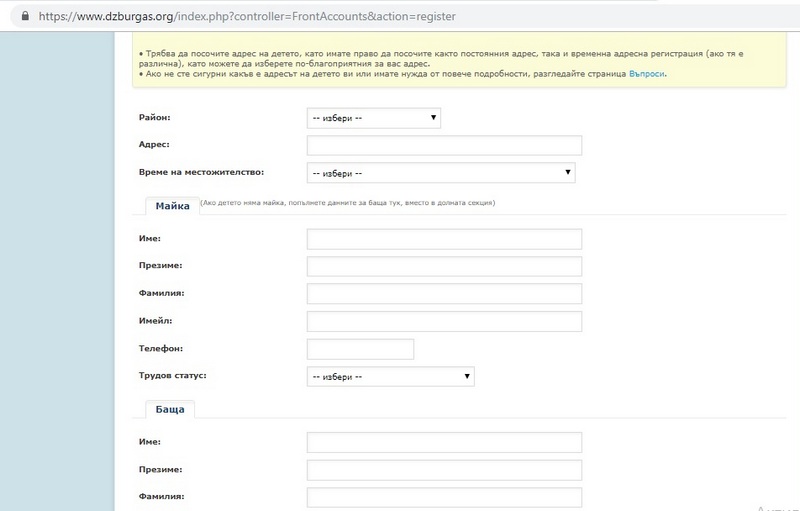Viewport: 800px width, 511px height.
Task: Click the Адрес input field
Action: (444, 145)
